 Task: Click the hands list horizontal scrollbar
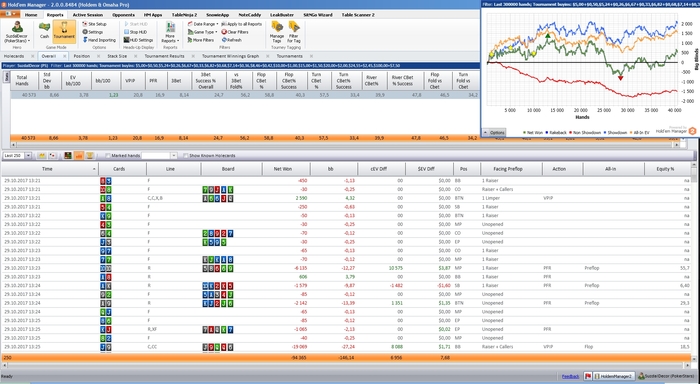pyautogui.click(x=347, y=365)
